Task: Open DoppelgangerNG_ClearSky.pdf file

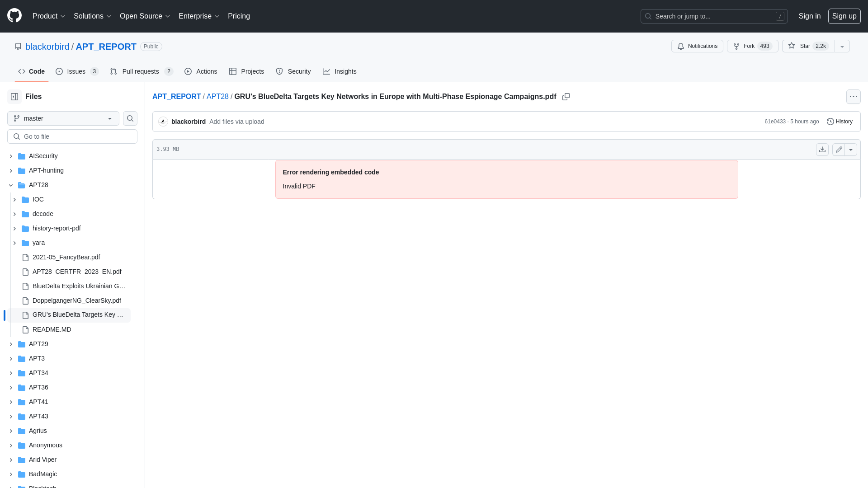Action: pos(77,300)
